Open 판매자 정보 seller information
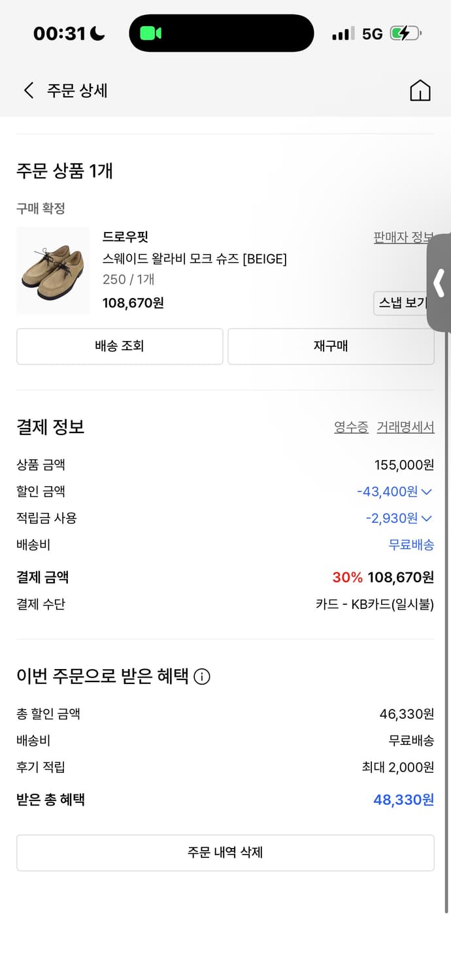 click(403, 237)
